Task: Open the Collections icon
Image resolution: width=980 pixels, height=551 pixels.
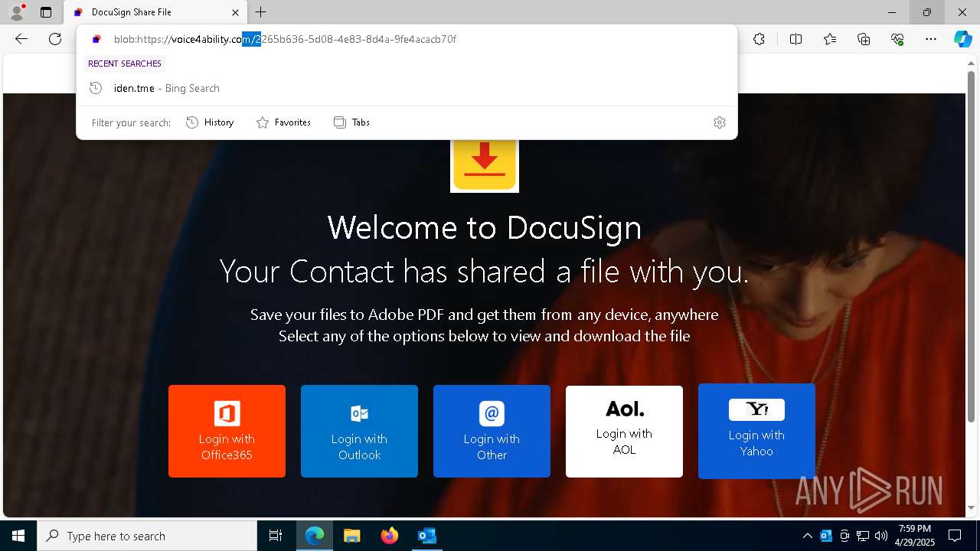Action: click(864, 39)
